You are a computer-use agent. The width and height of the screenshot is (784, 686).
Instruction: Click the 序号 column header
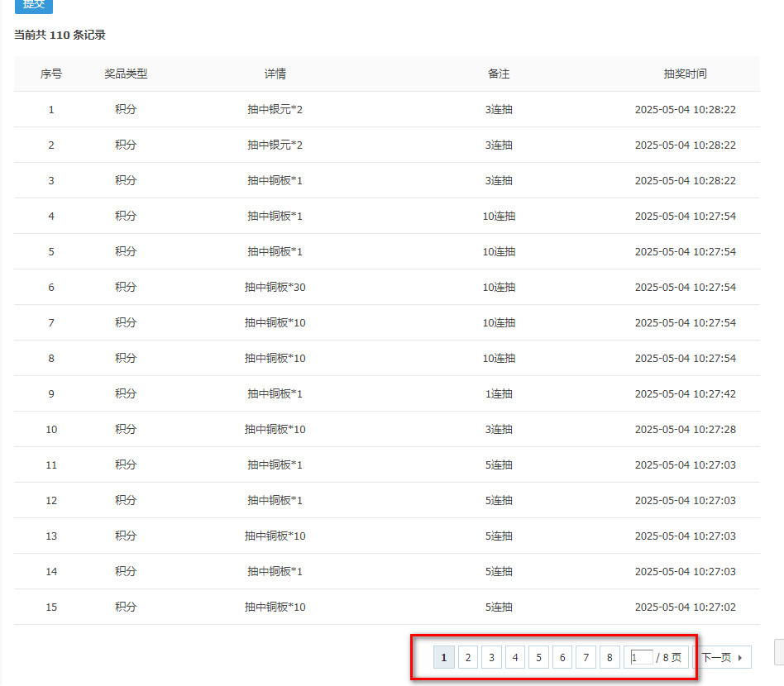(x=51, y=74)
